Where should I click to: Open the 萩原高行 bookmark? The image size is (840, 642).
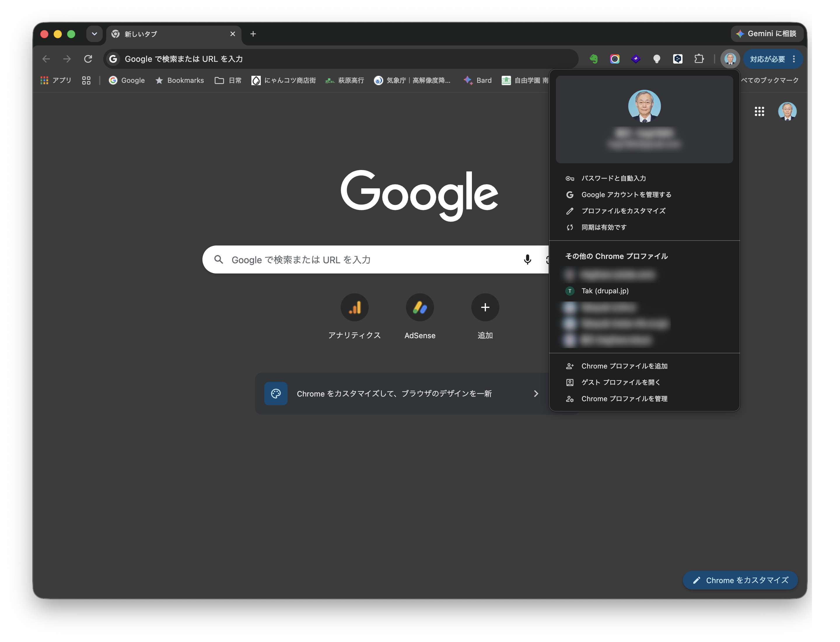tap(345, 80)
